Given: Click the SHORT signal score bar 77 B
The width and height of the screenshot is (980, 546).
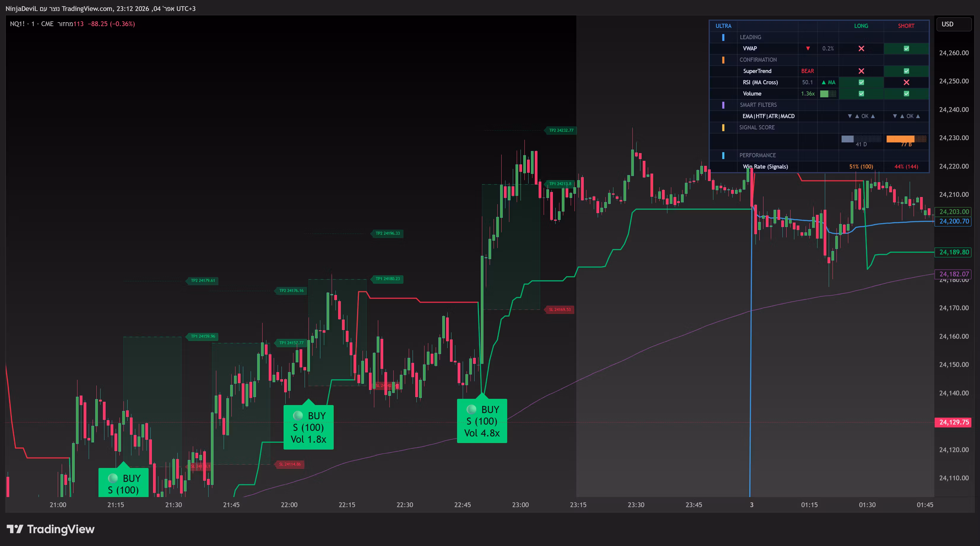Looking at the screenshot, I should tap(906, 139).
